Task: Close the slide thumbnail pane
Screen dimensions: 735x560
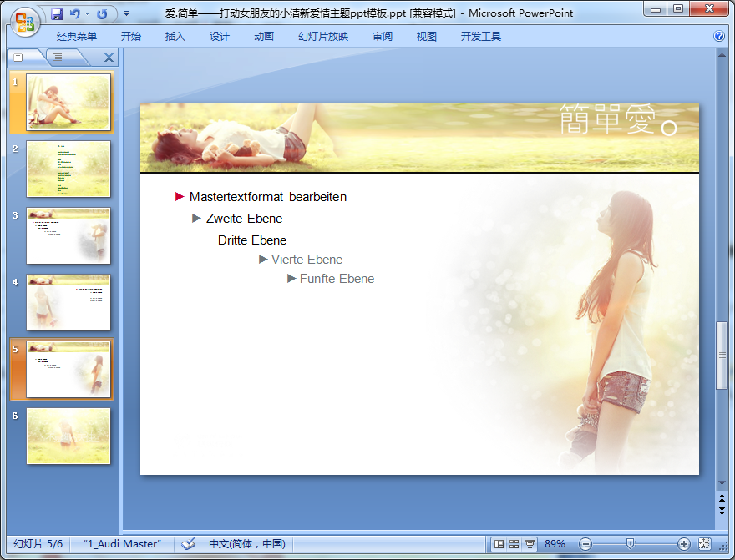Action: point(109,58)
